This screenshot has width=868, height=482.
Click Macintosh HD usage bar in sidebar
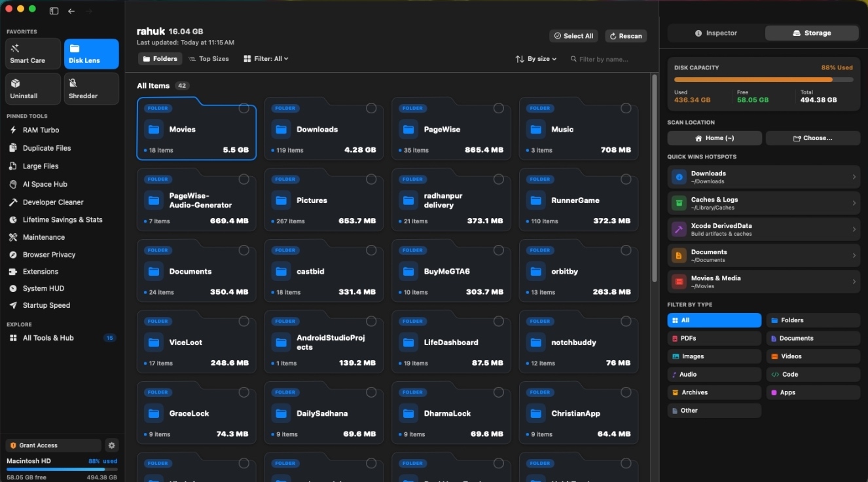[62, 469]
